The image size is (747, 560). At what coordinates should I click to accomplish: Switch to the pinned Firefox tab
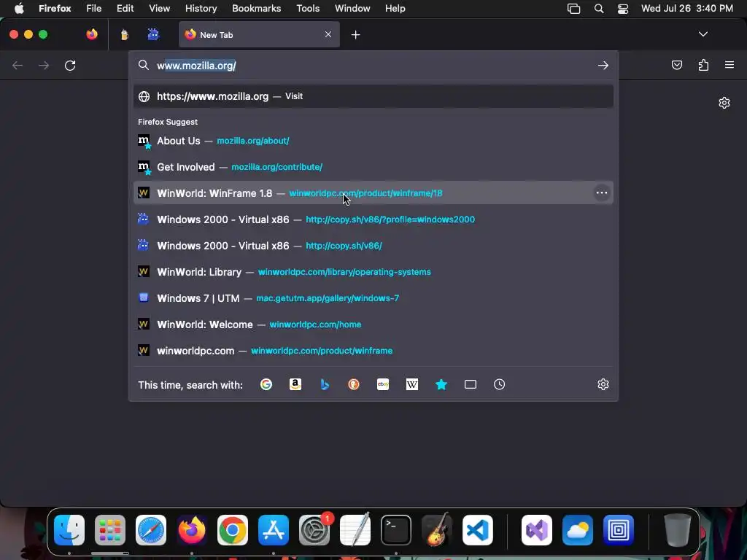[x=92, y=34]
